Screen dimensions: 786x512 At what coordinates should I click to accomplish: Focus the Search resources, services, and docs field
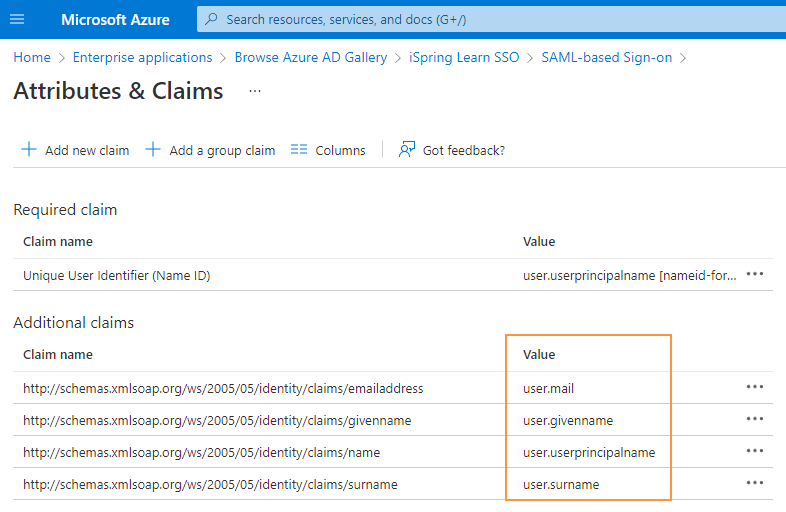[491, 19]
